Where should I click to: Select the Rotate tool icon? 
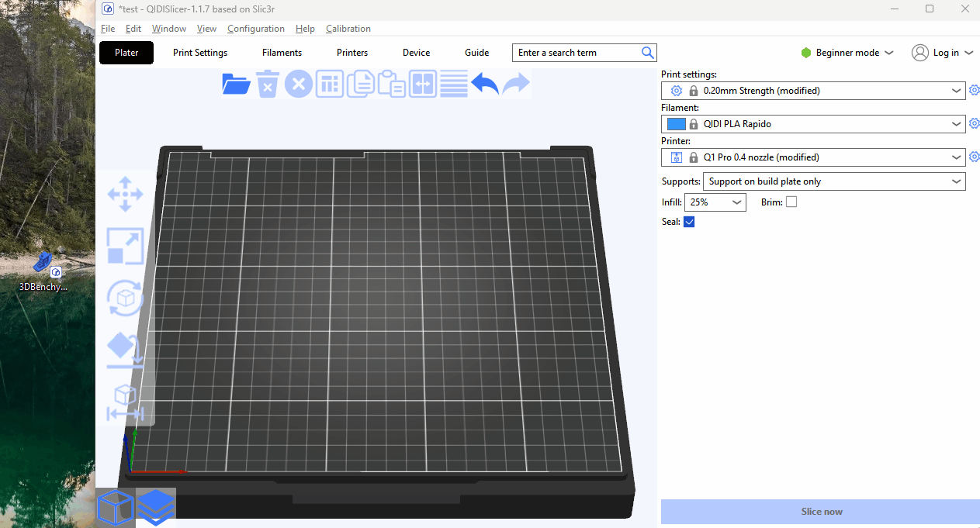[x=125, y=299]
